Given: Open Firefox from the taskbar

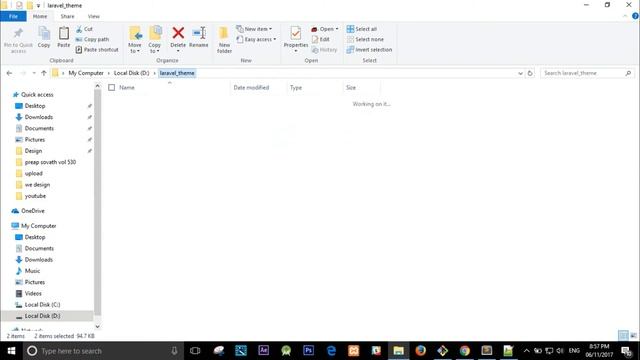Looking at the screenshot, I should point(420,351).
